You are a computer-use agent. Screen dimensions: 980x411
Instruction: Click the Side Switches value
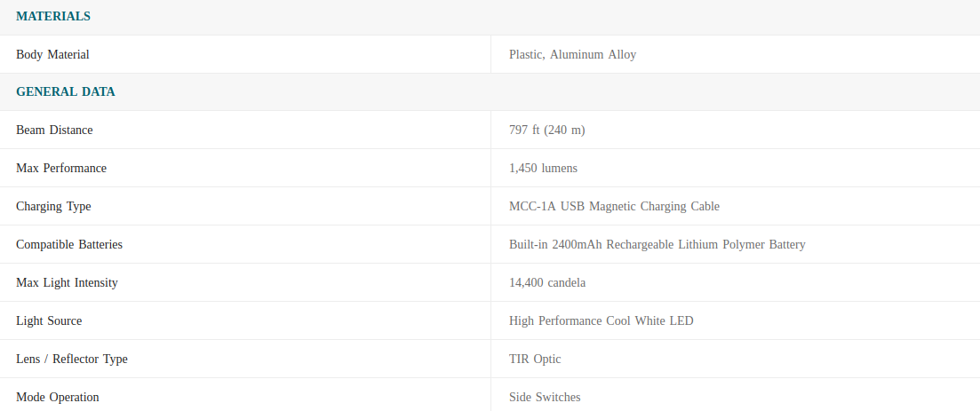[545, 397]
